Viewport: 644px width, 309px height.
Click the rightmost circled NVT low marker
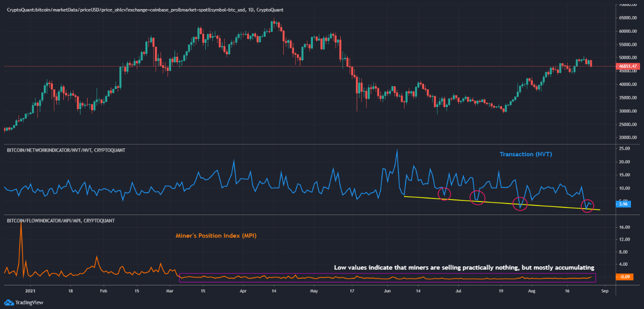tap(587, 205)
